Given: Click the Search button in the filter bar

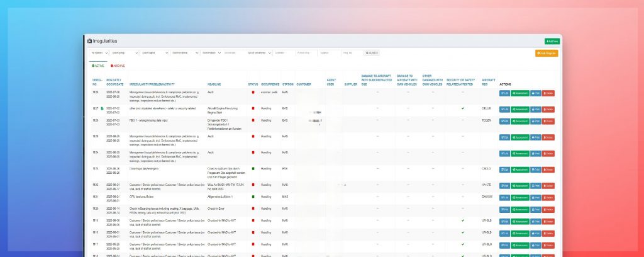Looking at the screenshot, I should pyautogui.click(x=372, y=53).
